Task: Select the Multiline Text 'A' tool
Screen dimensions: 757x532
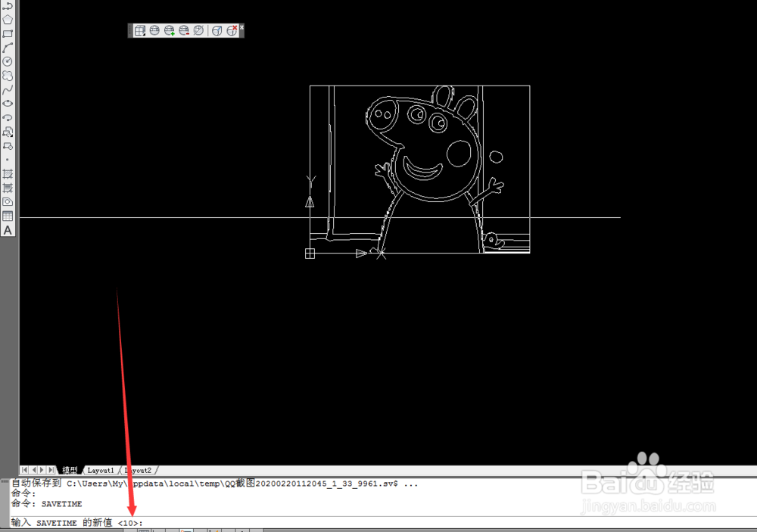Action: coord(8,230)
